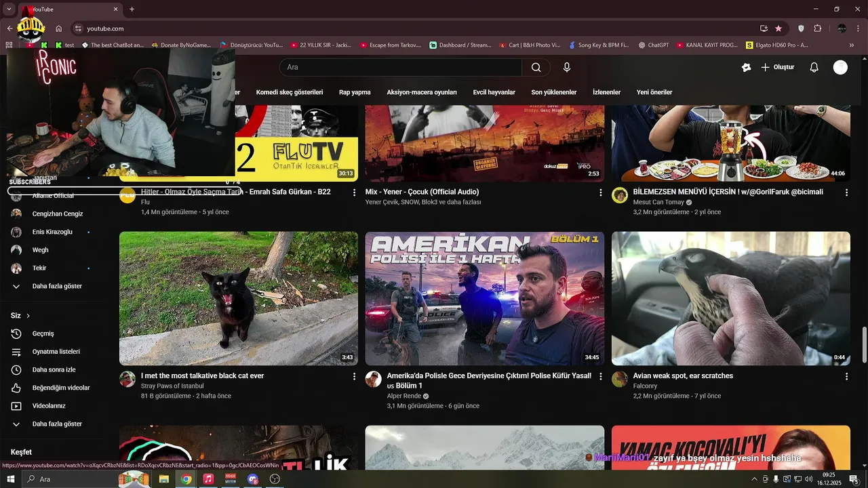Open the YouTube account avatar menu
Screen dimensions: 868x488
click(x=840, y=67)
